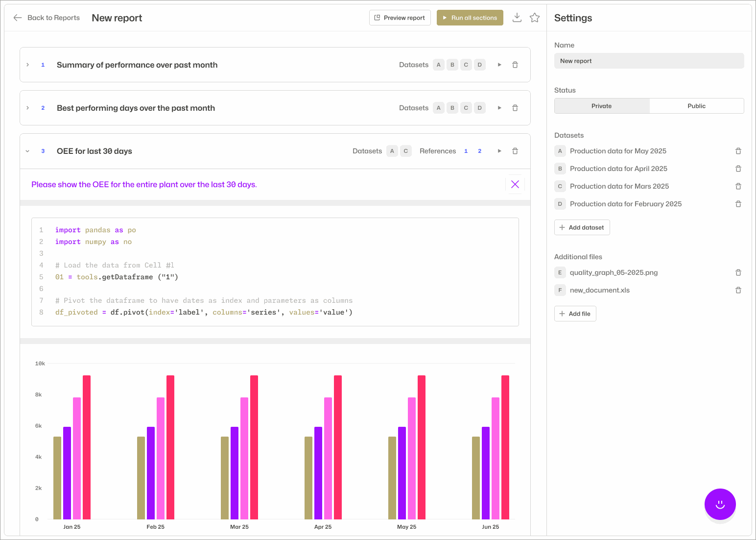Open reference 1 in section 3

(x=466, y=151)
